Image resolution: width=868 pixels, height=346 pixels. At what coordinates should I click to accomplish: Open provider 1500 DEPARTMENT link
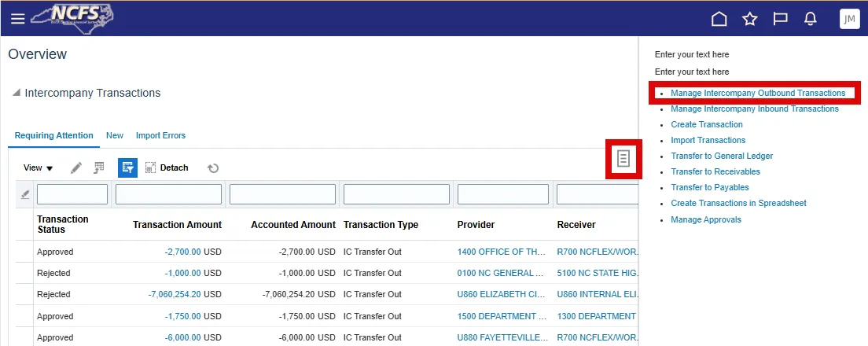click(504, 316)
